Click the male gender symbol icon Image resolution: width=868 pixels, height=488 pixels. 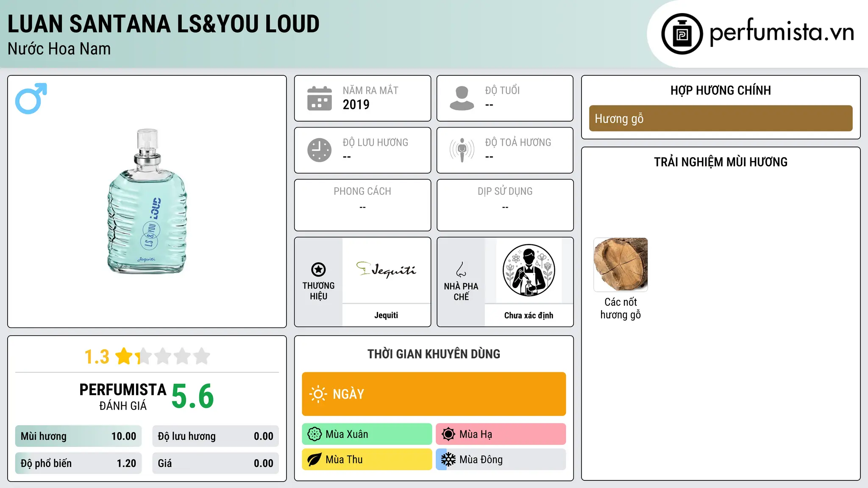[x=31, y=98]
